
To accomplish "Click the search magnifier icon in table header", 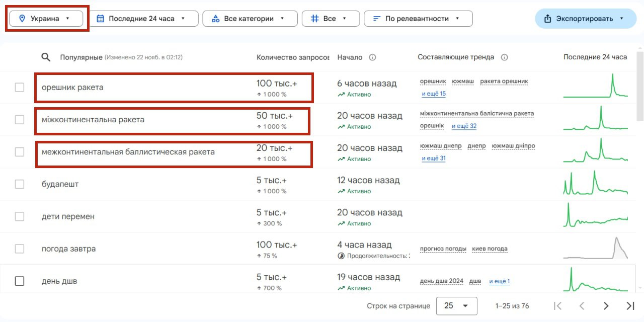I will (x=46, y=57).
